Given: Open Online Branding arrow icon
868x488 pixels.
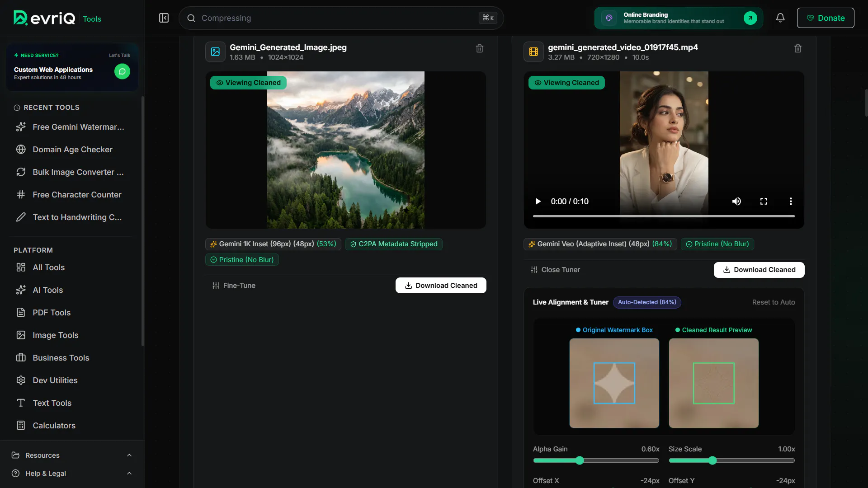Looking at the screenshot, I should [x=750, y=18].
